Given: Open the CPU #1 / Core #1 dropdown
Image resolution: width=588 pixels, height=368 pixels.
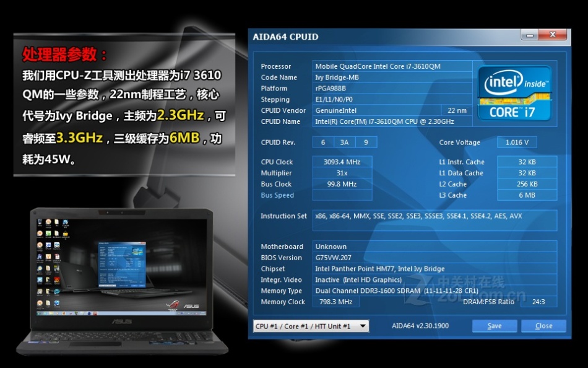Looking at the screenshot, I should (311, 326).
